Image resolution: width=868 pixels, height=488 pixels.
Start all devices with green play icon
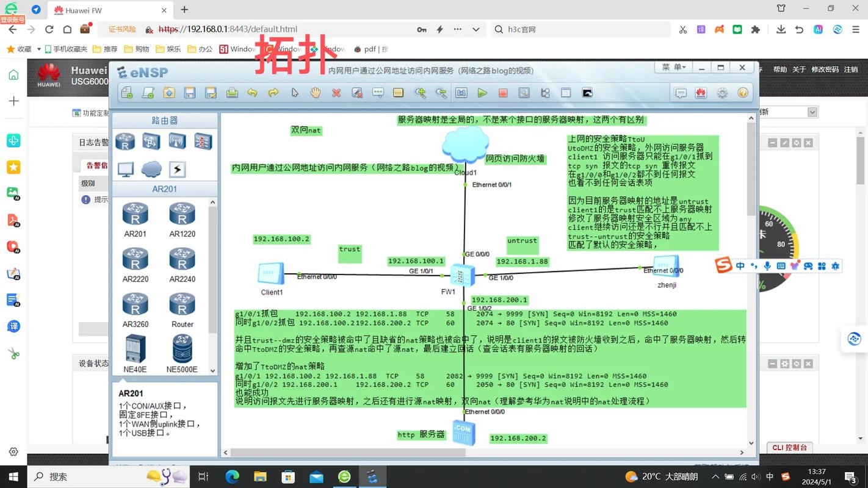pyautogui.click(x=482, y=92)
